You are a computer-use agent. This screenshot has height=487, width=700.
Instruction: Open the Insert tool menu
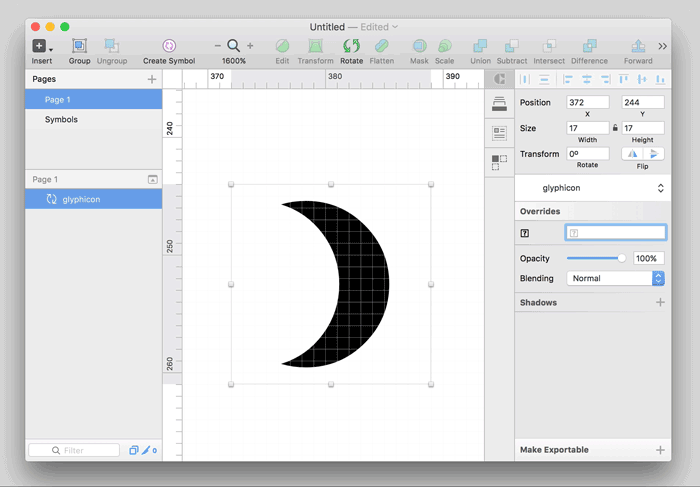42,46
